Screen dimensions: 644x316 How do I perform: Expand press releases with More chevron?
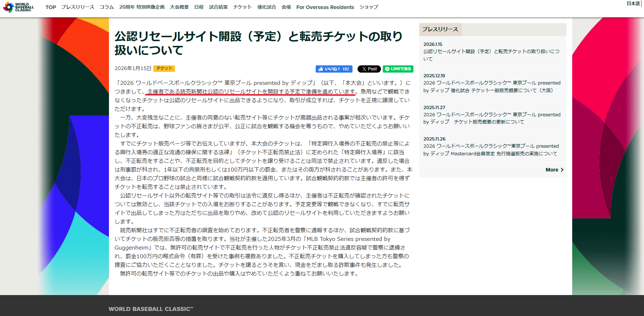[x=555, y=170]
